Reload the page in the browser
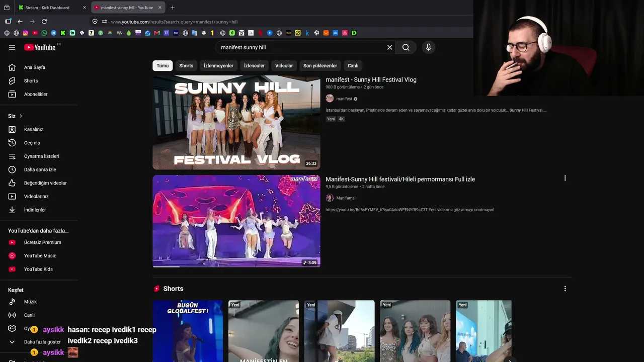Viewport: 644px width, 362px height. [x=44, y=22]
